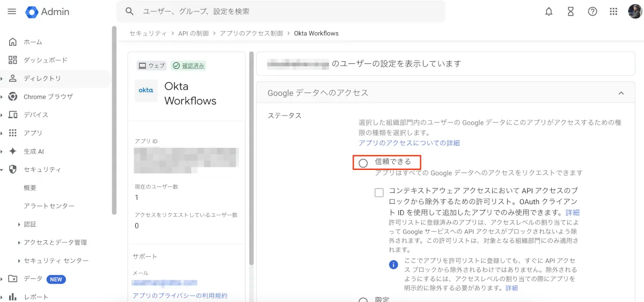Click the デバイス devices icon
Image resolution: width=644 pixels, height=302 pixels.
click(13, 115)
